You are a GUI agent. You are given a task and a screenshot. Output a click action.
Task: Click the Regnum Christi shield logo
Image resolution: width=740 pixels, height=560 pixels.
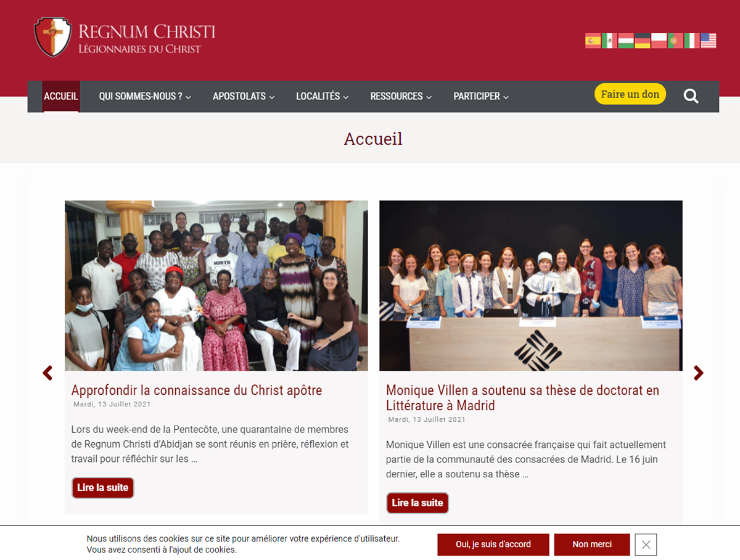coord(53,38)
